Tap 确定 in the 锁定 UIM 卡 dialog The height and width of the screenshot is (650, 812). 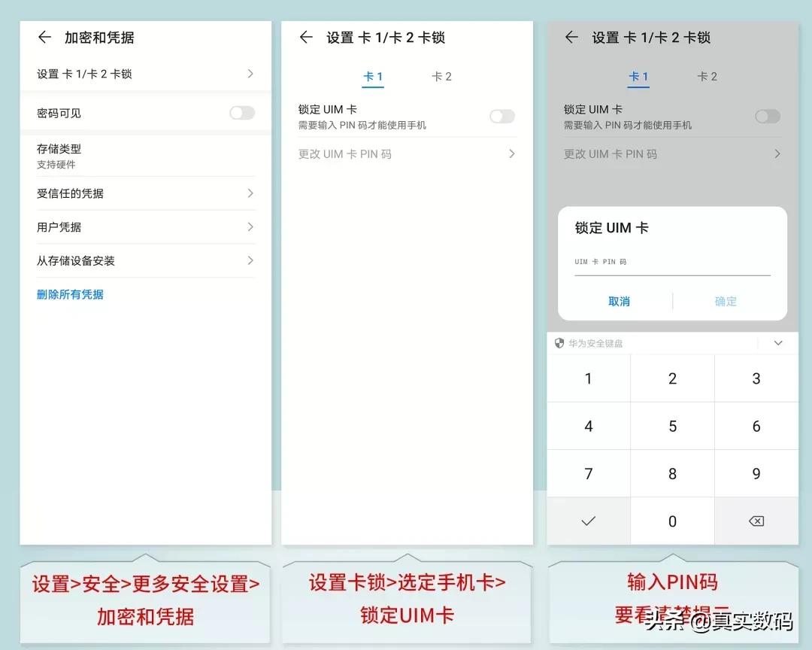tap(726, 301)
